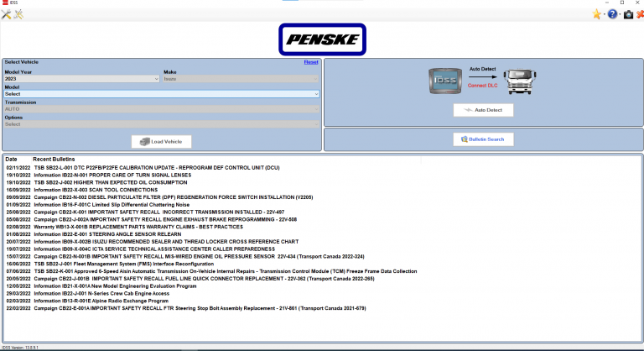Open the Make dropdown showing Isuzu
The width and height of the screenshot is (644, 351).
point(241,79)
